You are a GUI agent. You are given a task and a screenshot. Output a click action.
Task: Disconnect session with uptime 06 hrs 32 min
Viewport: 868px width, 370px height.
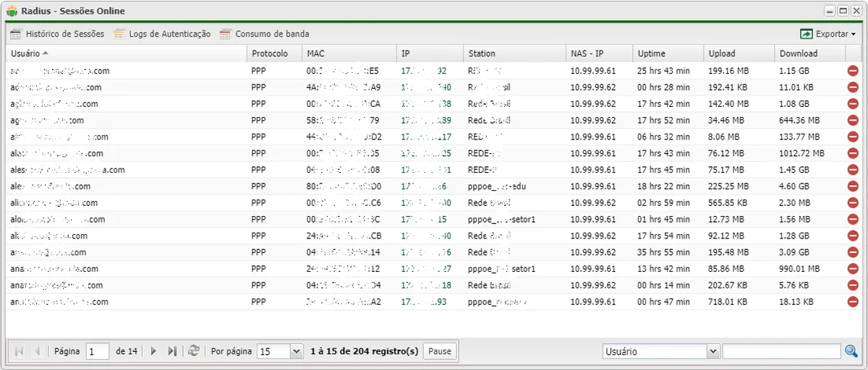click(854, 137)
